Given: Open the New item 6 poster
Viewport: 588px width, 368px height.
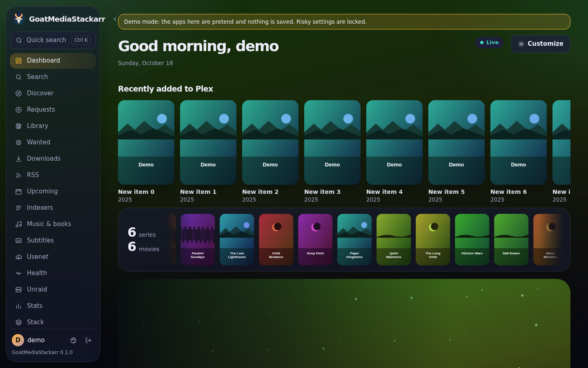Looking at the screenshot, I should [x=519, y=142].
